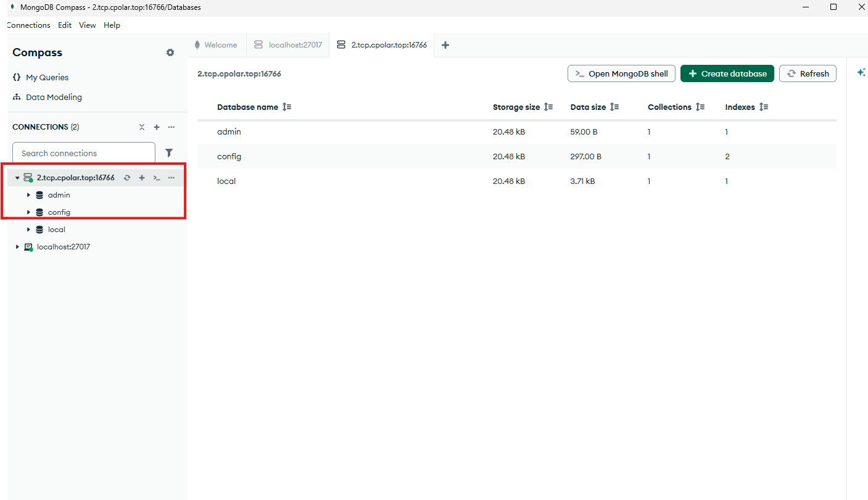Add new connection with plus icon
Image resolution: width=868 pixels, height=500 pixels.
click(157, 127)
